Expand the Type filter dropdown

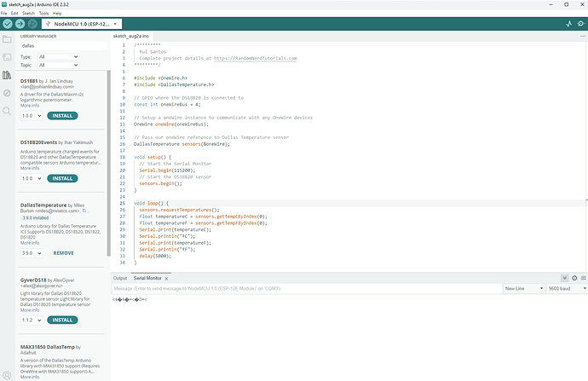(x=60, y=56)
